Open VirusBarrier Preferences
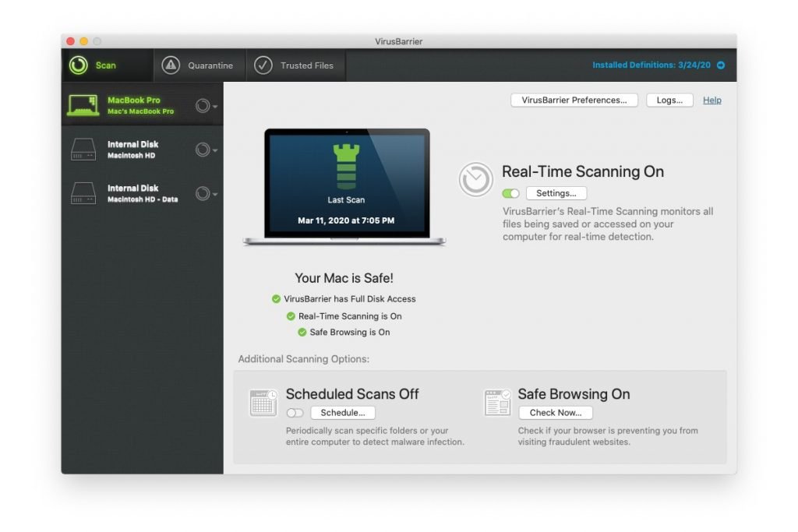The width and height of the screenshot is (798, 532). (x=574, y=100)
